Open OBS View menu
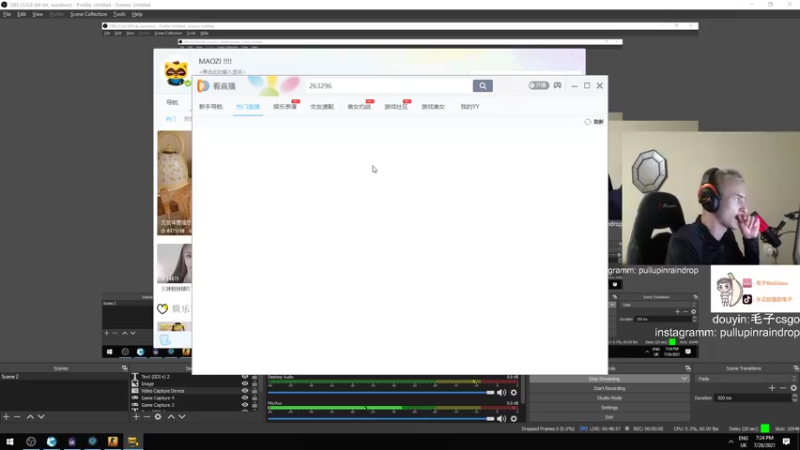800x450 pixels. [x=37, y=14]
